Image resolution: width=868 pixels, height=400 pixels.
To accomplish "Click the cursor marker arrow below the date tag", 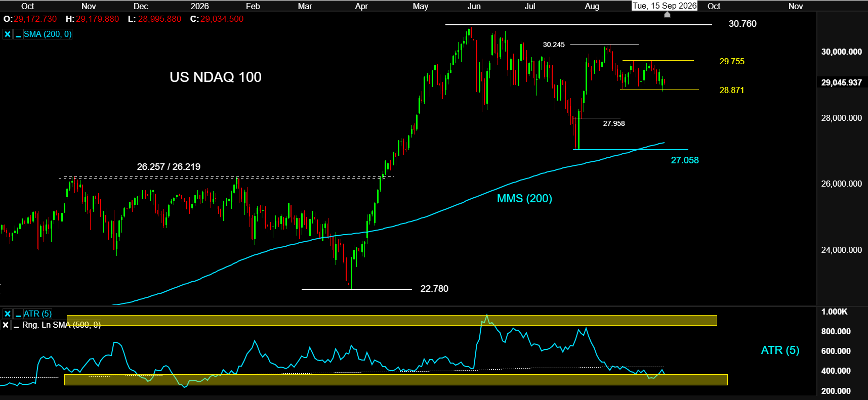I will coord(667,15).
